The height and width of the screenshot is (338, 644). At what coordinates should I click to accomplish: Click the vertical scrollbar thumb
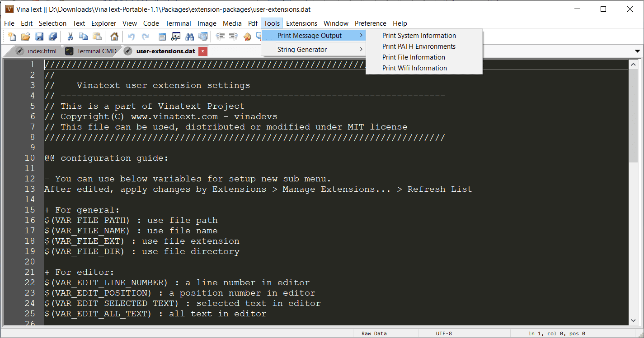[x=633, y=116]
